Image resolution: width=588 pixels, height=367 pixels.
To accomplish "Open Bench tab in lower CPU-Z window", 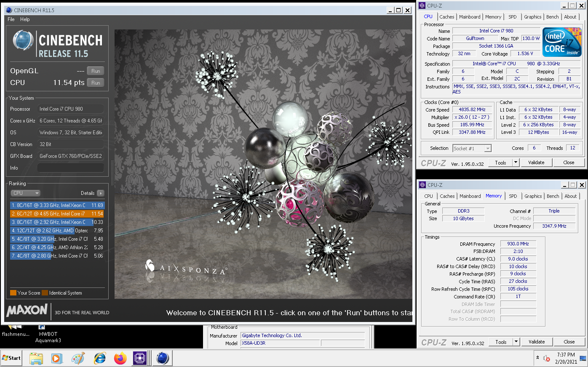I will tap(553, 196).
